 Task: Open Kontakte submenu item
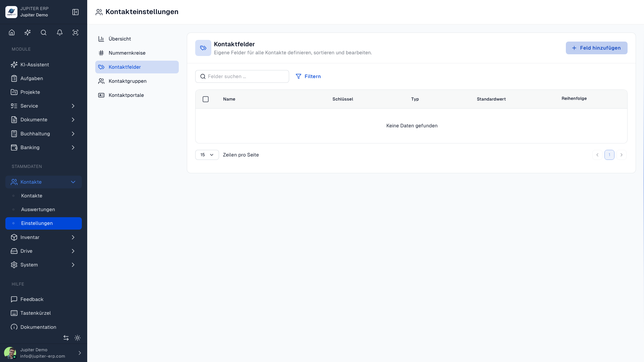pyautogui.click(x=44, y=196)
